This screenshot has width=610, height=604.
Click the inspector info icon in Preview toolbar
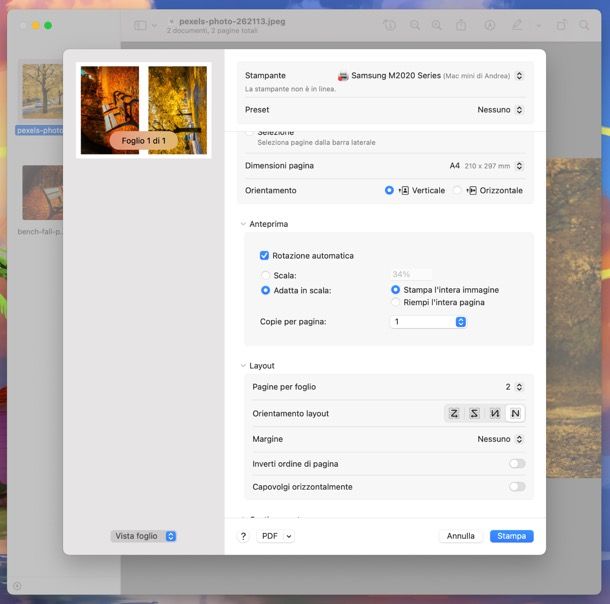click(x=389, y=26)
